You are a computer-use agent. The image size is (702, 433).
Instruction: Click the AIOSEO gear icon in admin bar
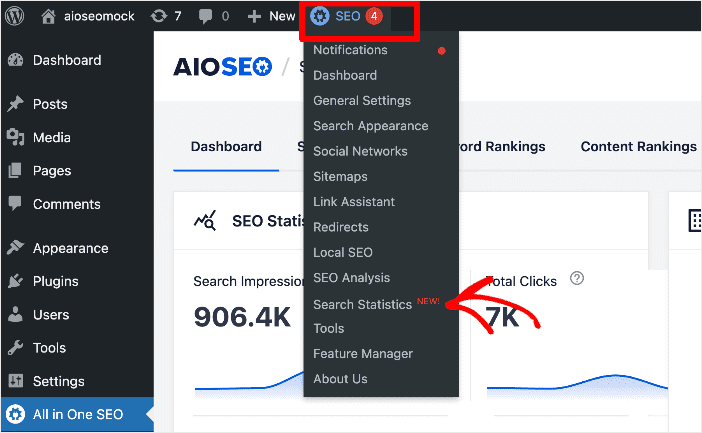[x=320, y=17]
